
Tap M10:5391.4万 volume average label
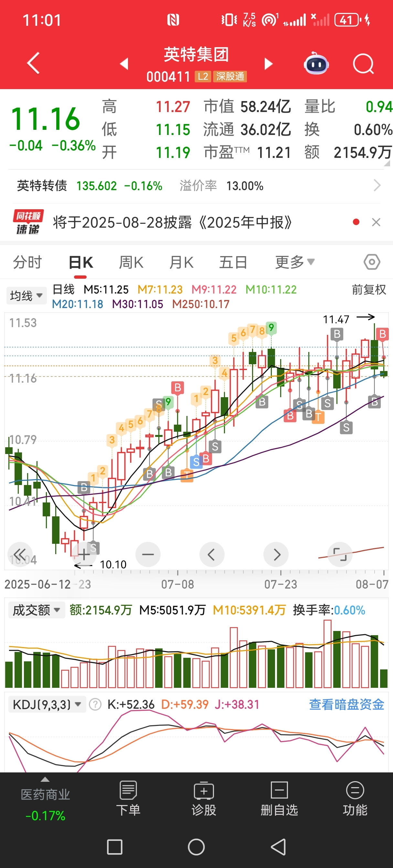click(x=249, y=610)
